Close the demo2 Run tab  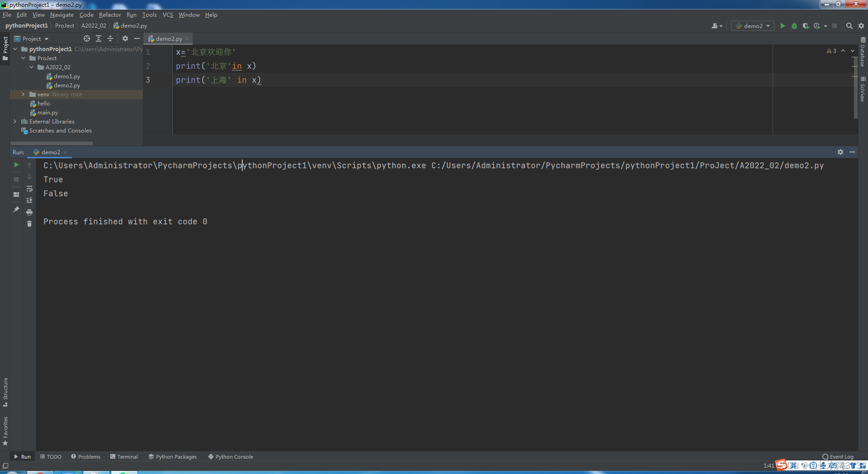[65, 152]
